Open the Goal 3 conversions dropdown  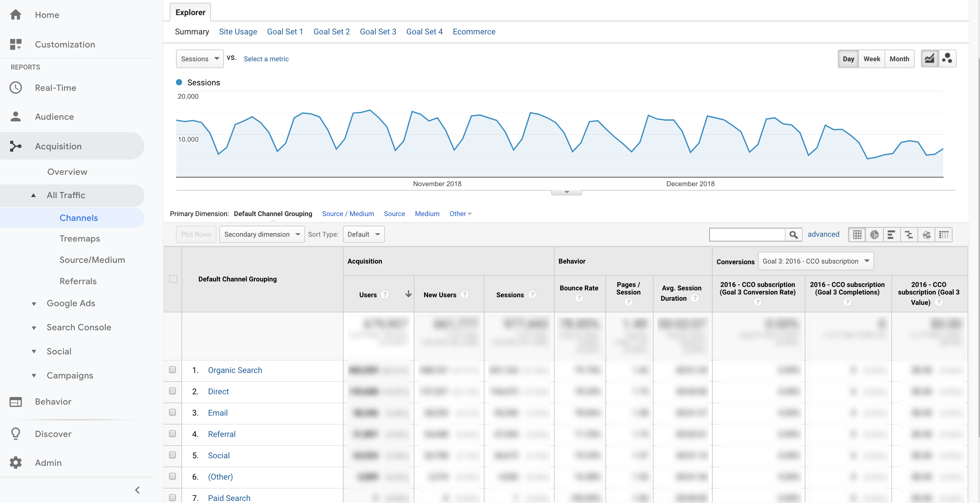click(x=815, y=261)
